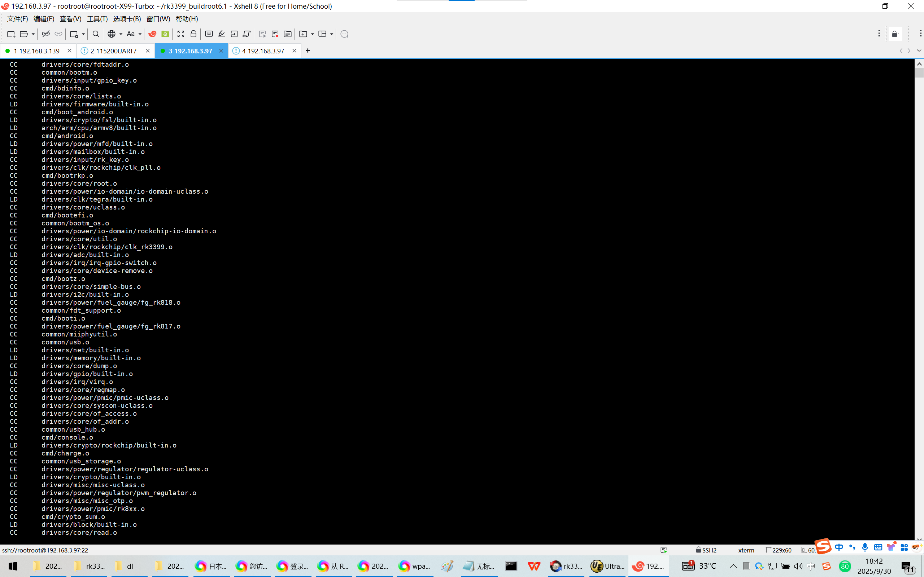Click the virtual keyboard toolbar icon
The width and height of the screenshot is (924, 577).
209,34
